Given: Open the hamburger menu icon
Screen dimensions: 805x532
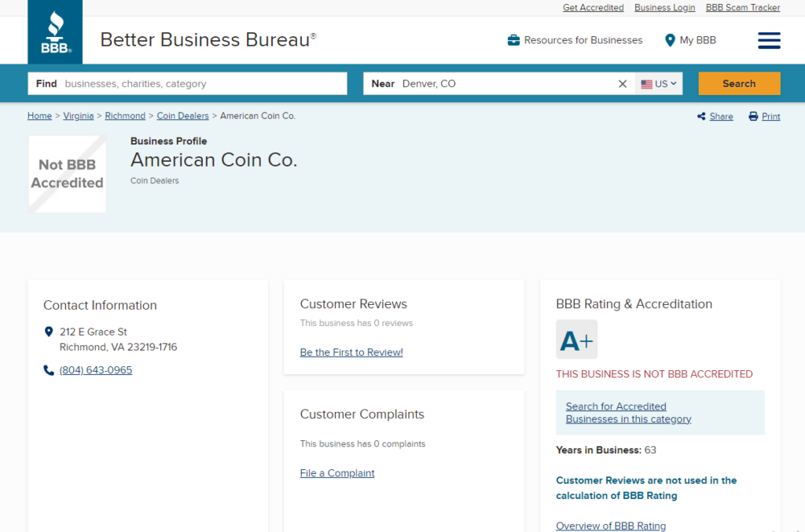Looking at the screenshot, I should click(x=769, y=40).
